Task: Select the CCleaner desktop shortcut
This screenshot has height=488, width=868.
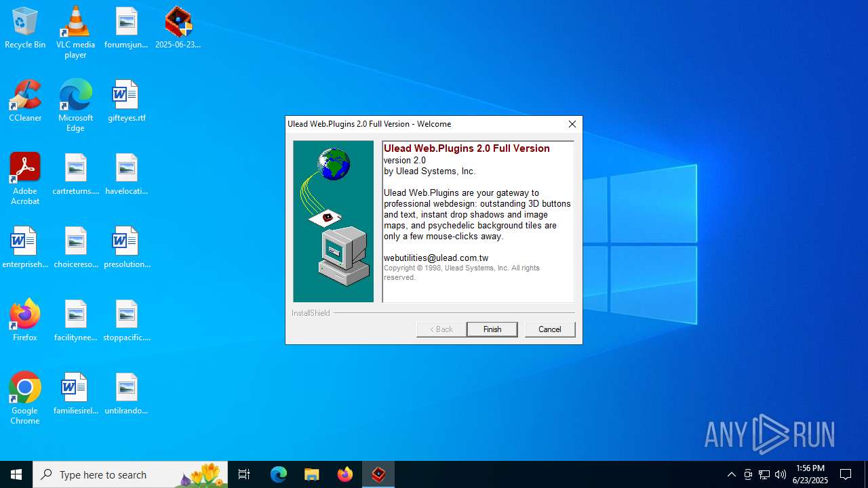Action: [x=25, y=102]
